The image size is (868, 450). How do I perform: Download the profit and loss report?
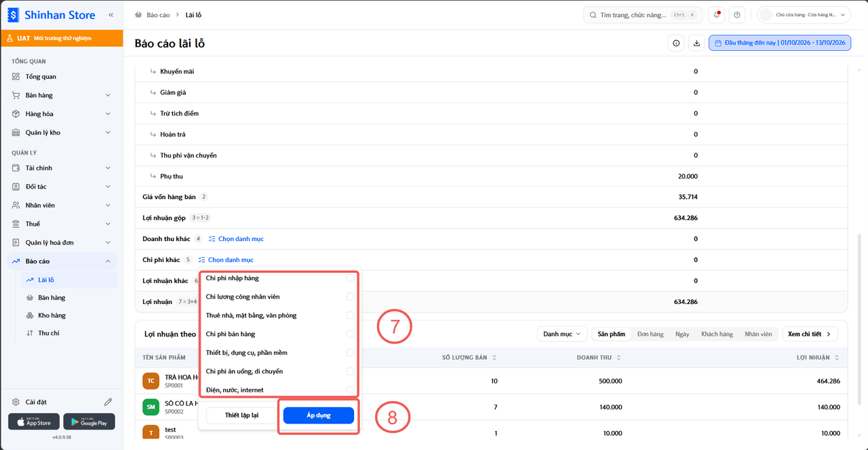pos(696,43)
